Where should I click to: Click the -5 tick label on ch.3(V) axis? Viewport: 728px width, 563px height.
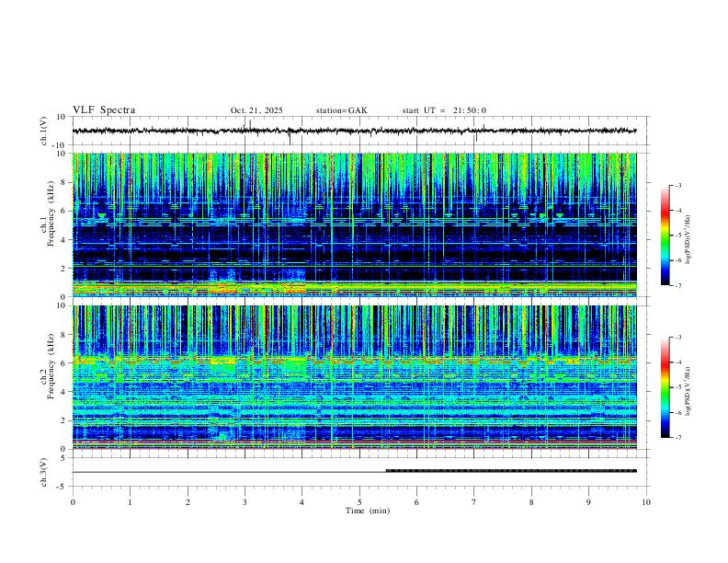(x=63, y=487)
